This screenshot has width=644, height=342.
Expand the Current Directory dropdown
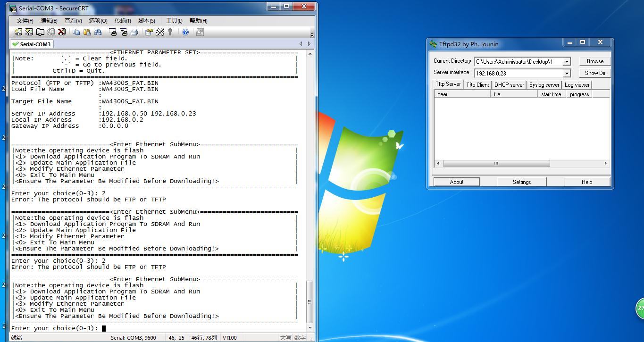tap(567, 62)
